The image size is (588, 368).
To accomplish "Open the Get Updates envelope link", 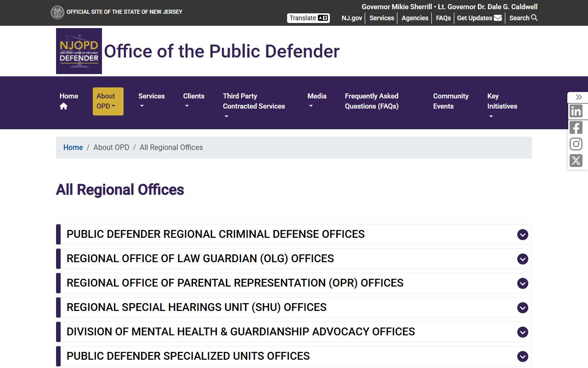I will pos(479,18).
